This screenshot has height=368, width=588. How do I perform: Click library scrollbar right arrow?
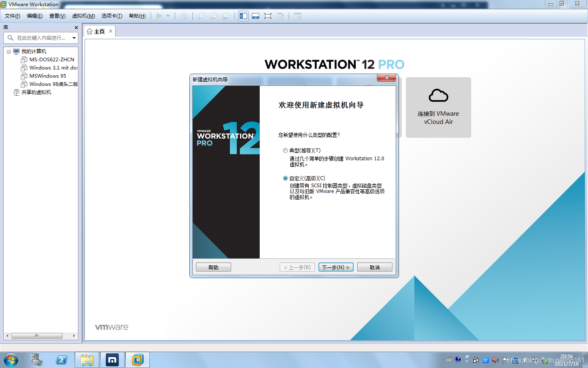point(74,336)
